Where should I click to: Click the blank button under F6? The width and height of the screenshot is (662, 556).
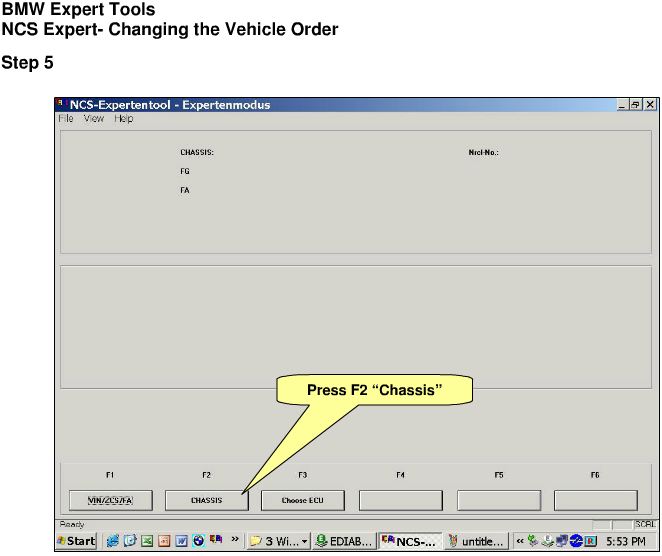596,500
